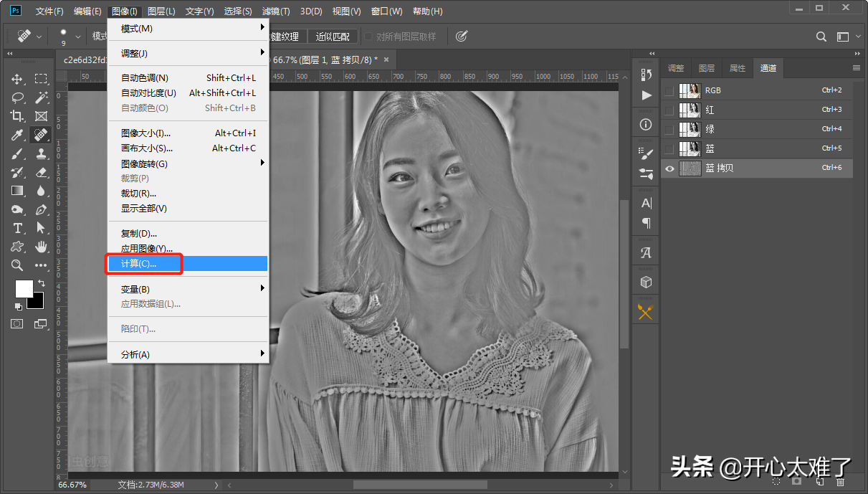The width and height of the screenshot is (868, 494).
Task: Select the Eraser tool
Action: pos(41,172)
